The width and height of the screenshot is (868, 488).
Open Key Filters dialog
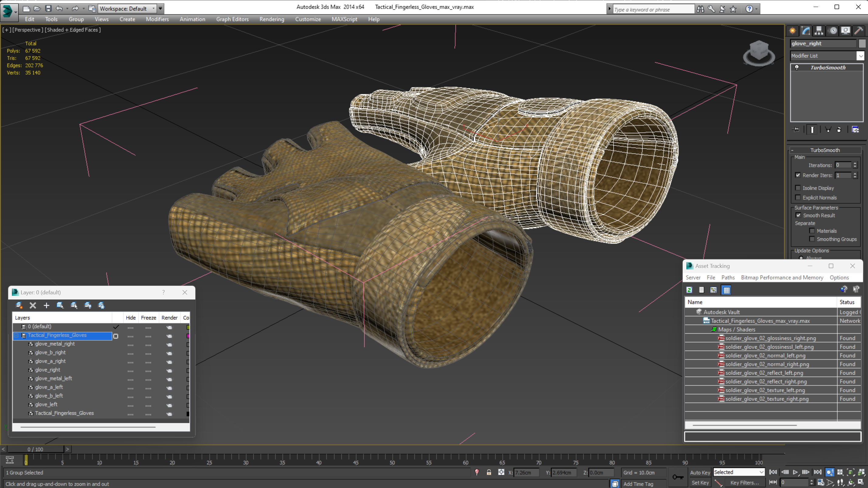click(744, 483)
